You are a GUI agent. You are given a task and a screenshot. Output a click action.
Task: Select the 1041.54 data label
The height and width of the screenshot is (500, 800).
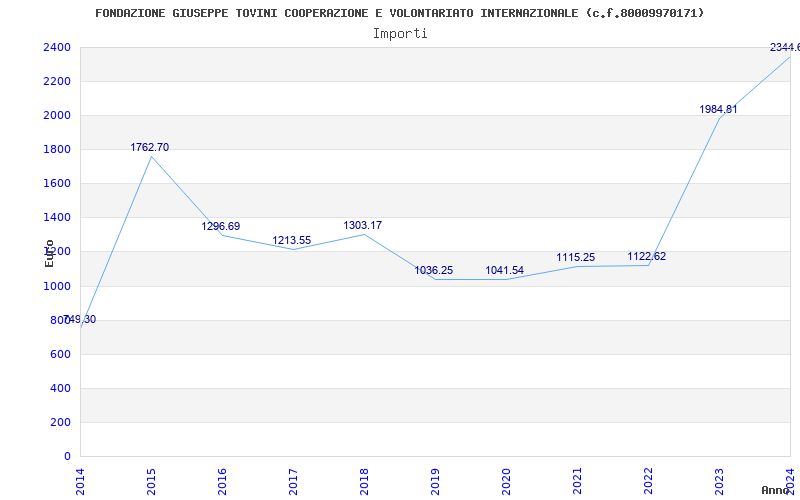tap(505, 270)
